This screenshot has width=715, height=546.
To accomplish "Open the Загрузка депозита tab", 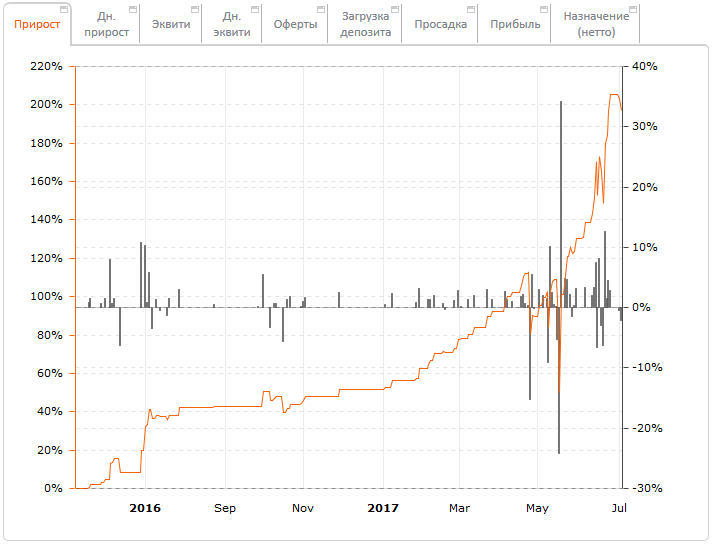I will [x=365, y=24].
